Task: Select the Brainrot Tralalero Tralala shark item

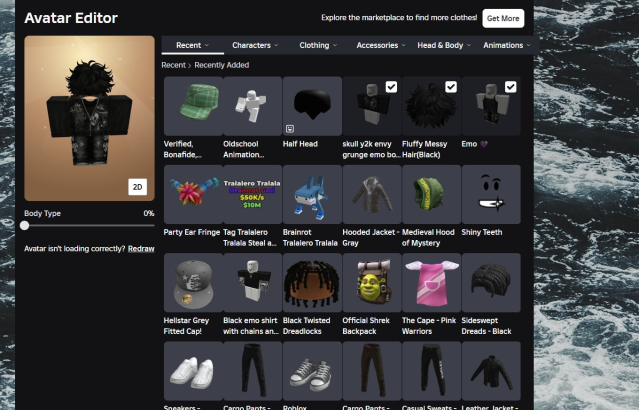Action: (x=311, y=195)
